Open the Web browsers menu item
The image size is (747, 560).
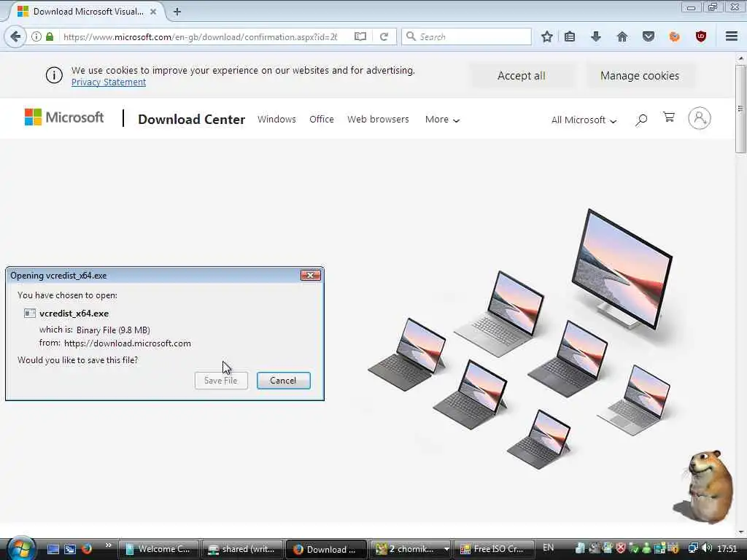pyautogui.click(x=379, y=119)
